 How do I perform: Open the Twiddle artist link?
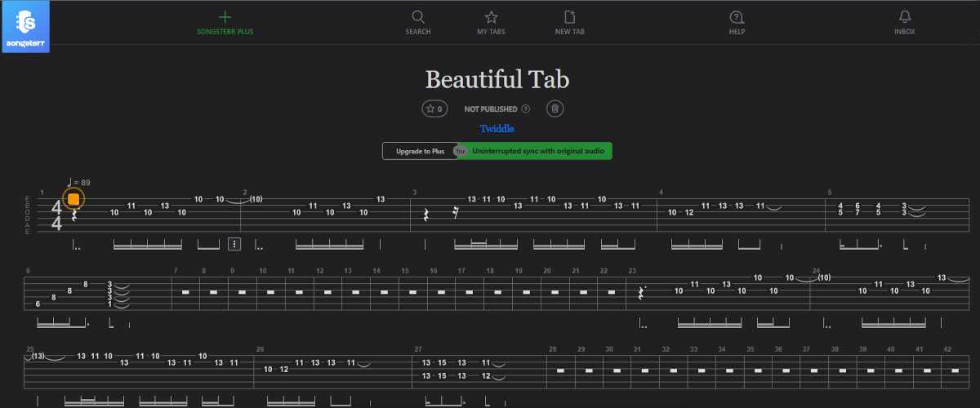tap(497, 129)
